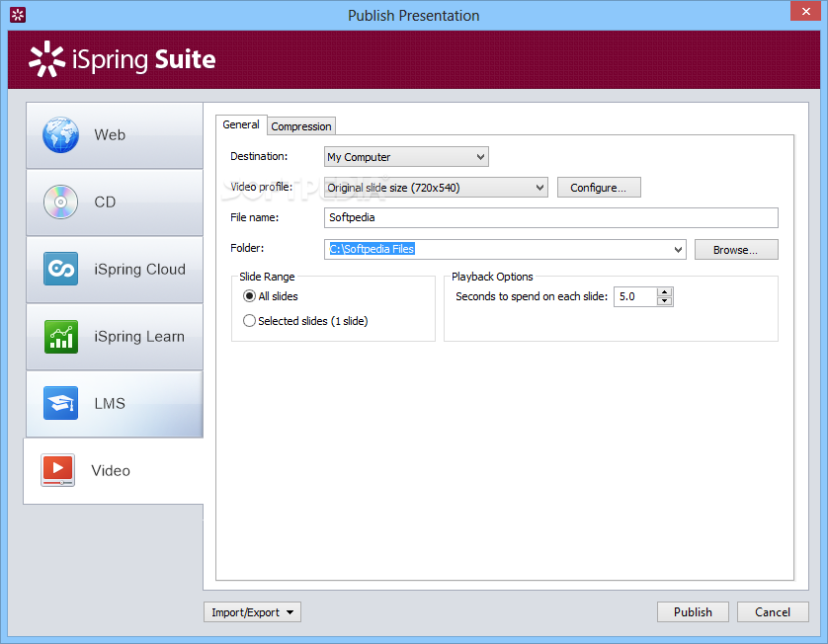828x644 pixels.
Task: Select the Video tab label
Action: pos(111,470)
